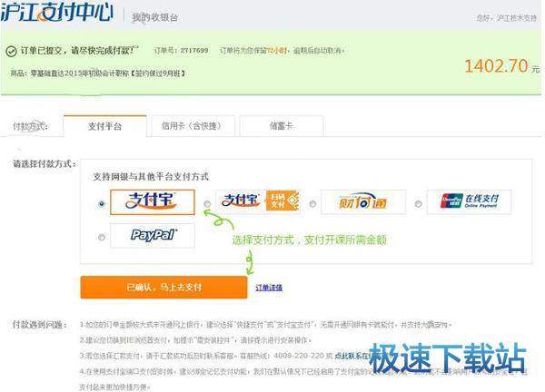545x392 pixels.
Task: Pick the 财付通 payment logo
Action: [x=363, y=202]
